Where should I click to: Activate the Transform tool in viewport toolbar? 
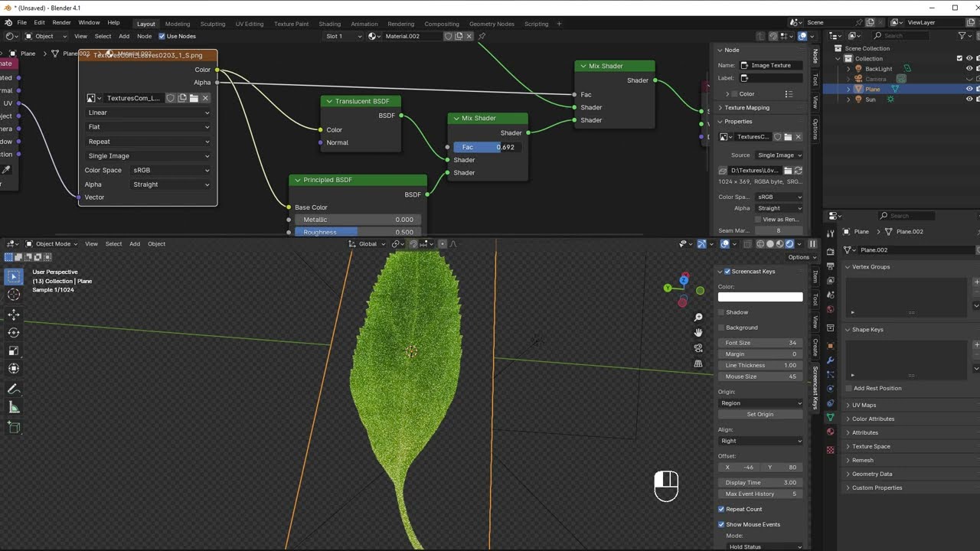[x=14, y=368]
